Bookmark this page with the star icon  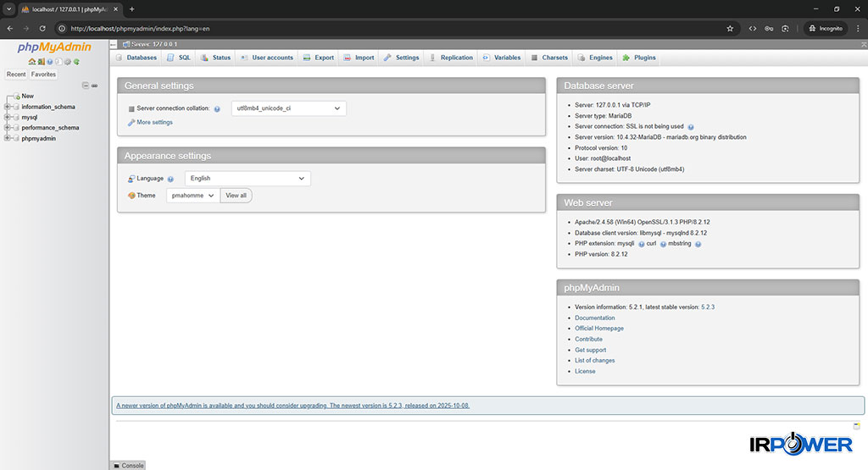pyautogui.click(x=730, y=28)
